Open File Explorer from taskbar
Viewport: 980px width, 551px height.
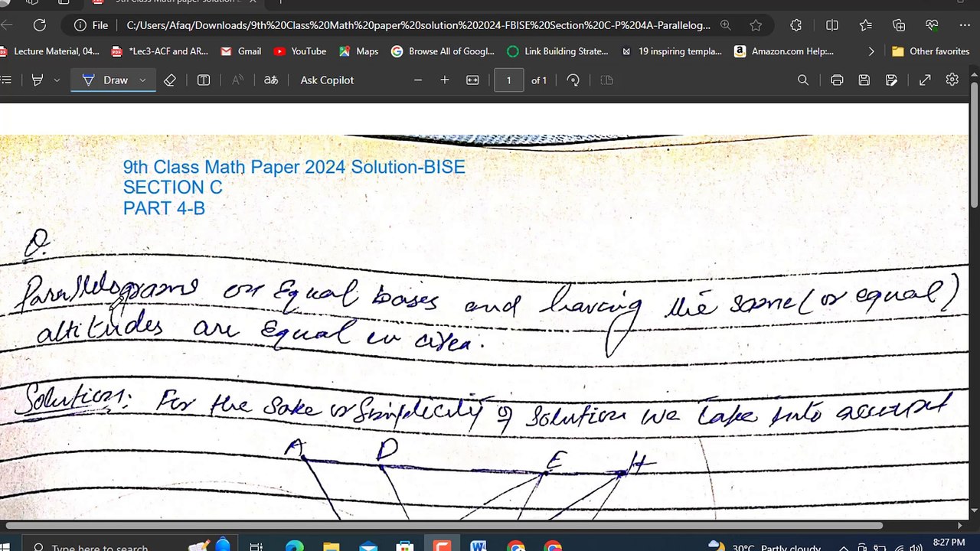click(331, 546)
